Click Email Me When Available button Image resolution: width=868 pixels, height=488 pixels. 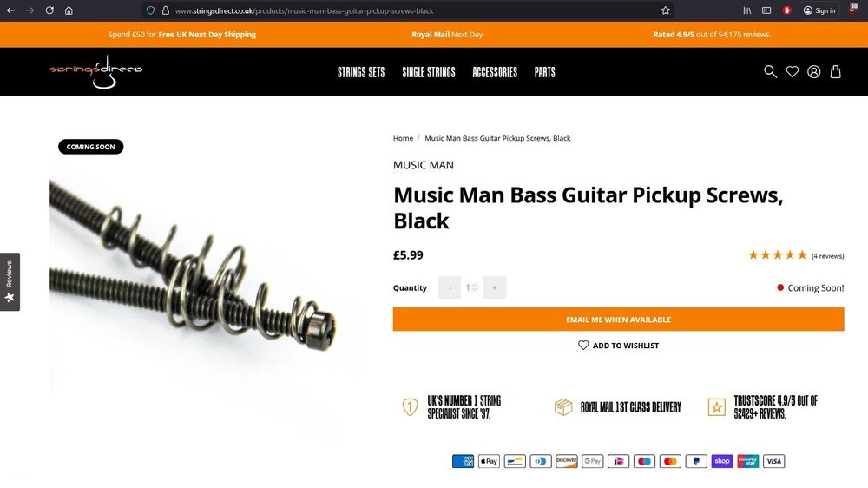(618, 320)
